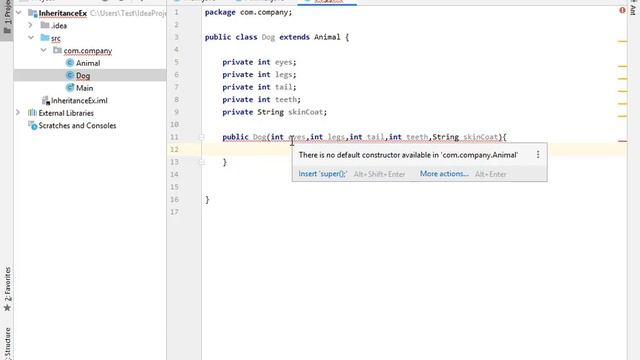Open InheritanceEx.iml file
Screen dimensions: 640x360
(x=79, y=100)
